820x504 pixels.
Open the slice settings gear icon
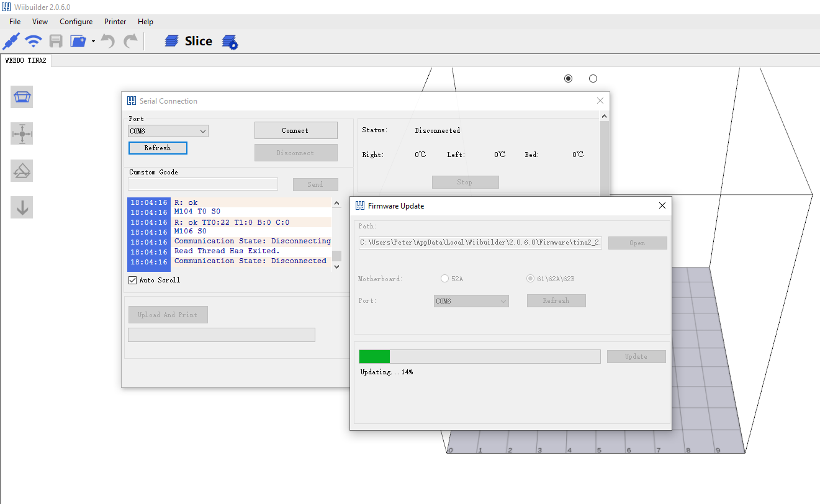230,42
